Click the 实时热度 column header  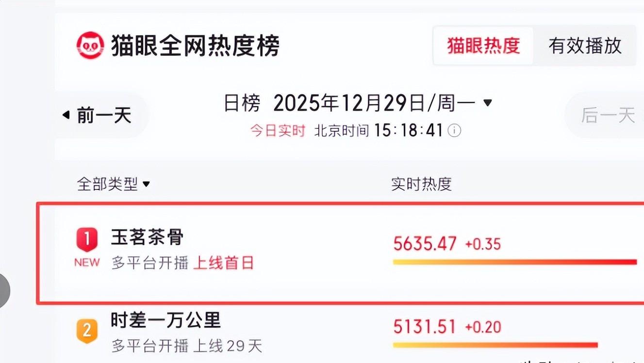click(421, 184)
